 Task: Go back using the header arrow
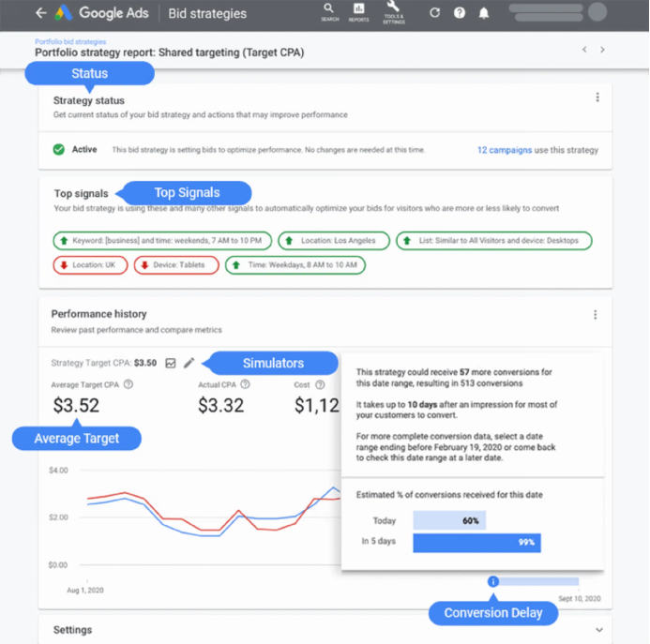click(40, 13)
